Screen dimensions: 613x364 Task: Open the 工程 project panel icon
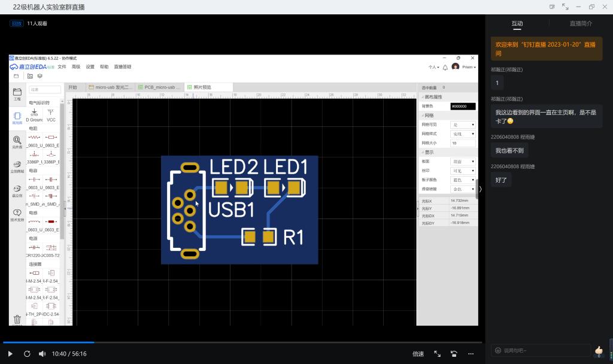pyautogui.click(x=17, y=93)
